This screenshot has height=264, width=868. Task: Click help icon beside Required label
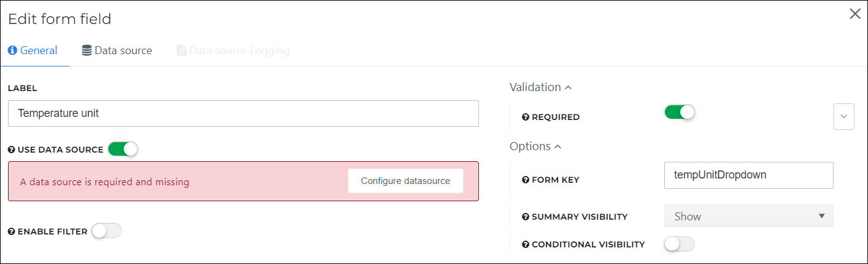coord(526,117)
